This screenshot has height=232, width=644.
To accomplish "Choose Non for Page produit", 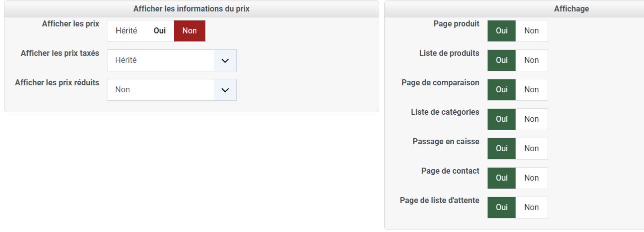I will [x=531, y=31].
